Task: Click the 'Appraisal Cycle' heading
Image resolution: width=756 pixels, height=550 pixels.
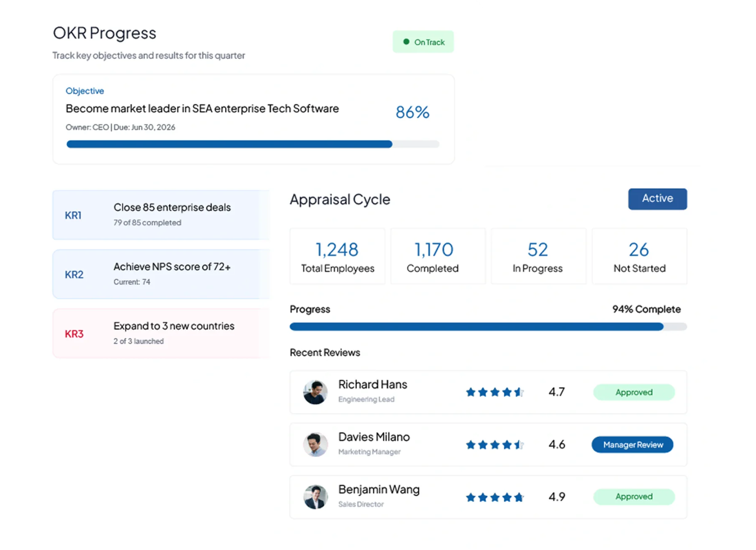Action: tap(340, 199)
